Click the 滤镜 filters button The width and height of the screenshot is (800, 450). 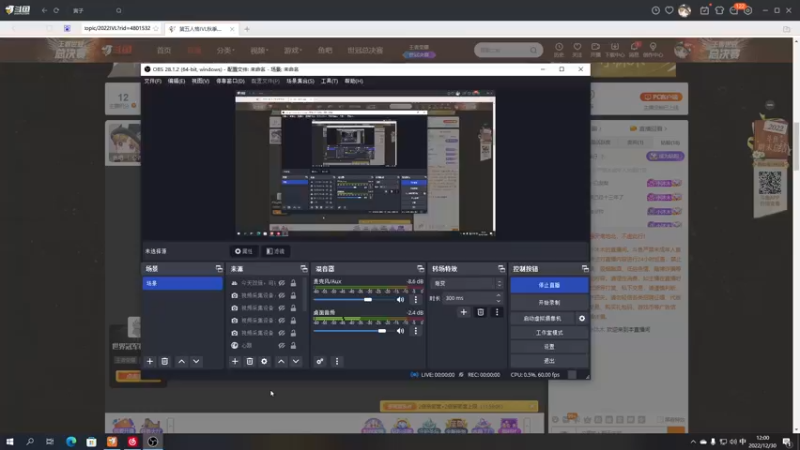tap(276, 251)
